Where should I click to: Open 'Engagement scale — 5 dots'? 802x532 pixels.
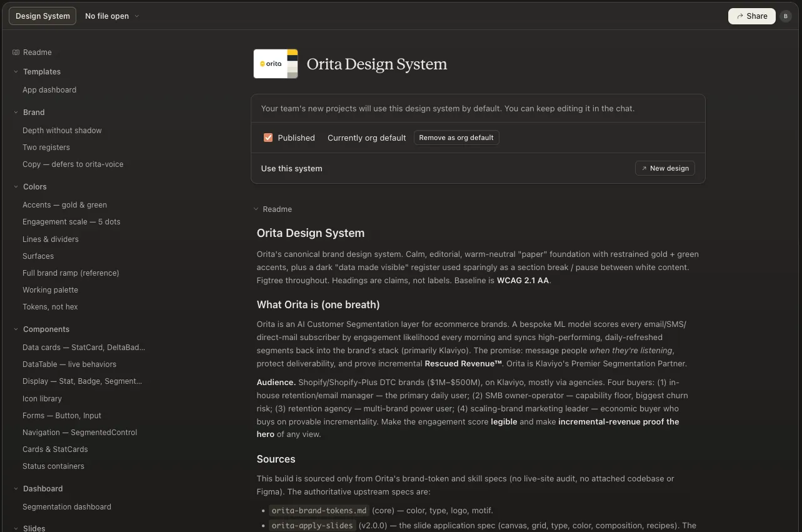tap(71, 222)
